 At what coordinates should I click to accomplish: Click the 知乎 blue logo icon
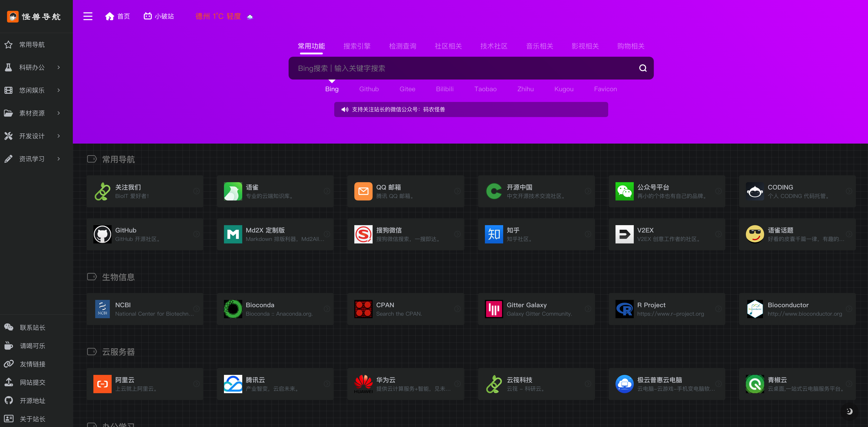(494, 234)
